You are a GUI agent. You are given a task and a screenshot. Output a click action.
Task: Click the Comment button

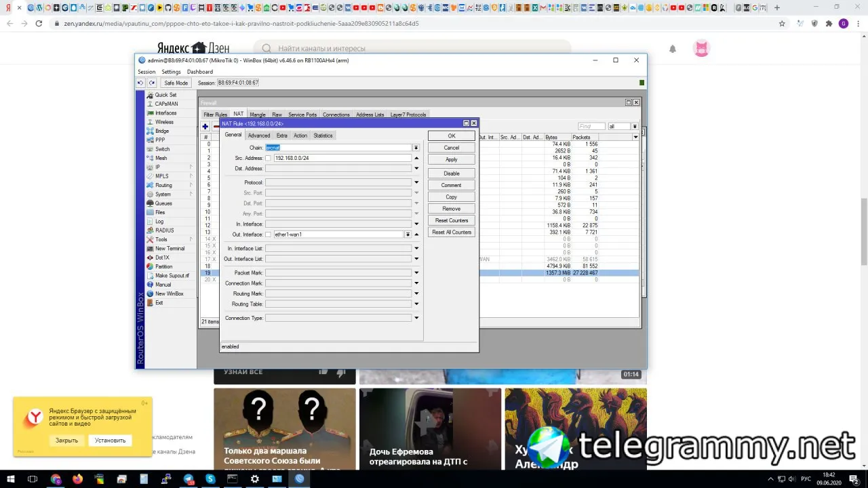tap(452, 185)
